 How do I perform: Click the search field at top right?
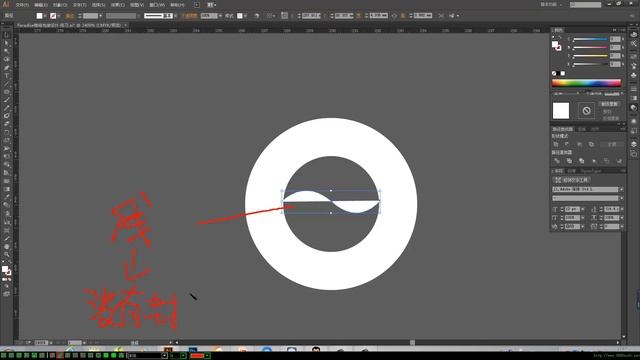coord(586,4)
